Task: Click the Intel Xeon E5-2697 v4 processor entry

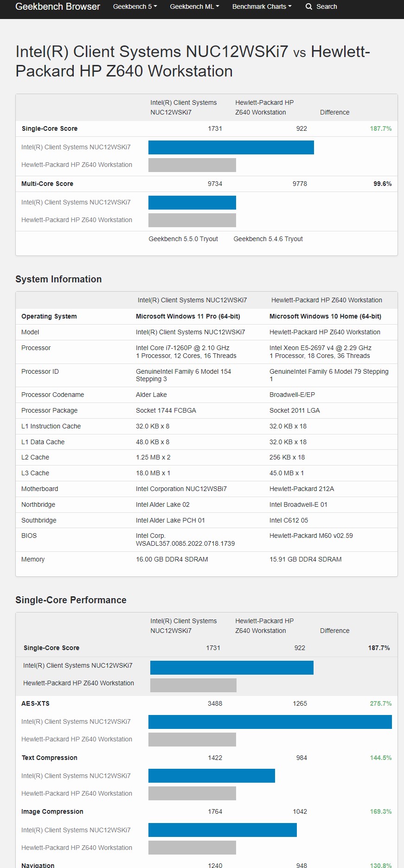Action: point(321,348)
